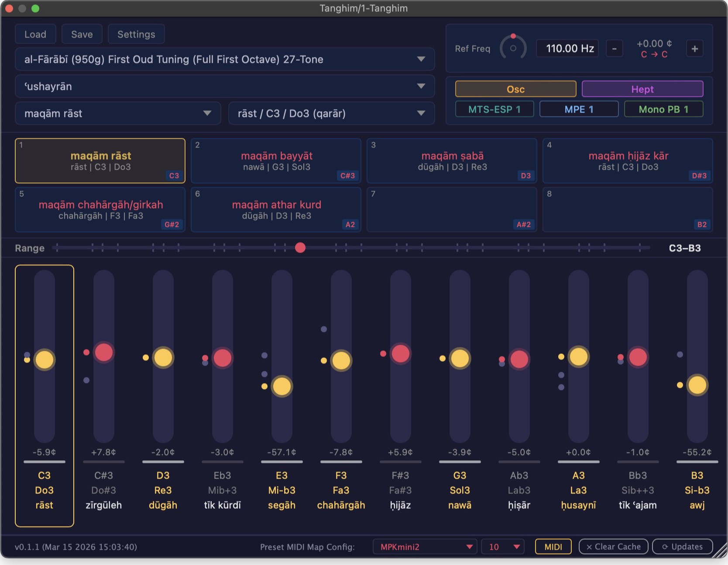Click the B3 awj yellow tuning handle
This screenshot has height=565, width=728.
(697, 385)
